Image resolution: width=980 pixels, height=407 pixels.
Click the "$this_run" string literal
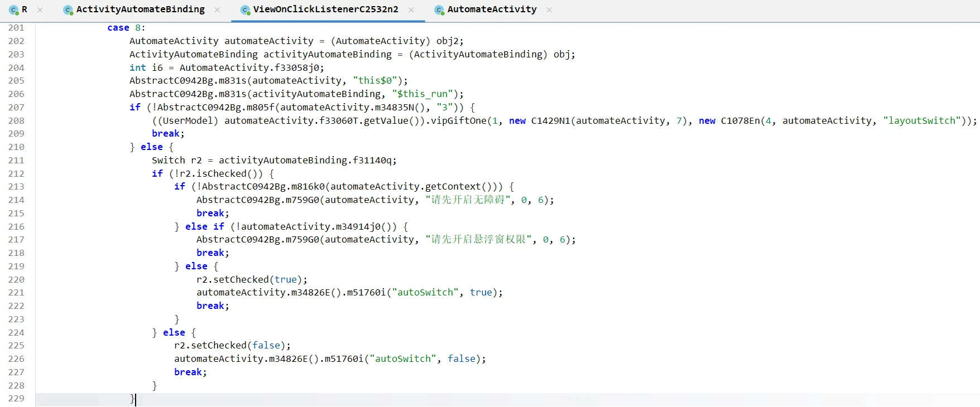pos(422,94)
